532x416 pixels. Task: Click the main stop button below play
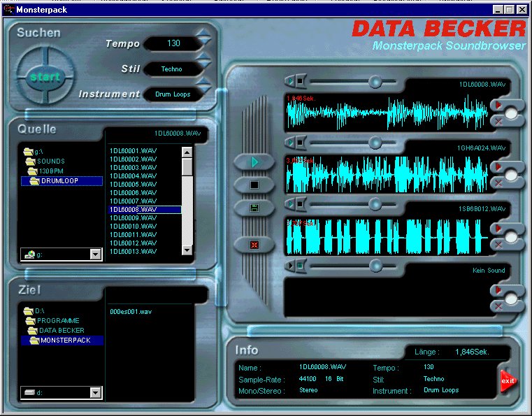click(x=254, y=185)
